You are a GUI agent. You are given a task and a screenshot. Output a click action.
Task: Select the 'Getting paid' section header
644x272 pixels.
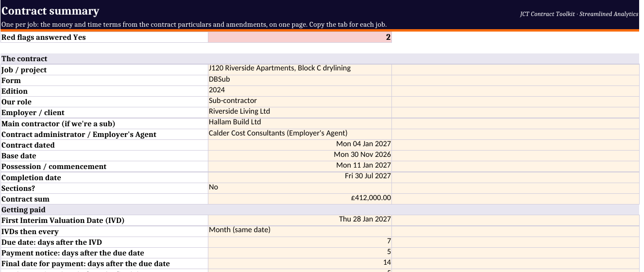tap(320, 209)
